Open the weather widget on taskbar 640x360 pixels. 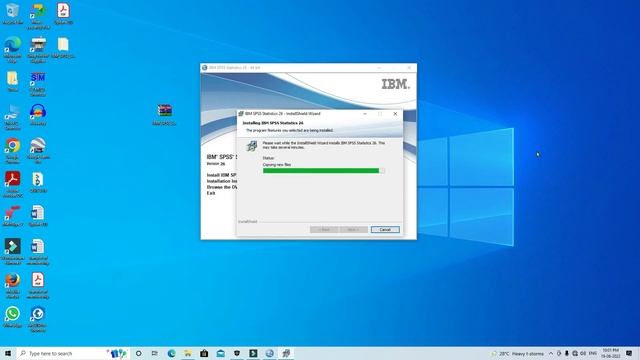point(518,353)
